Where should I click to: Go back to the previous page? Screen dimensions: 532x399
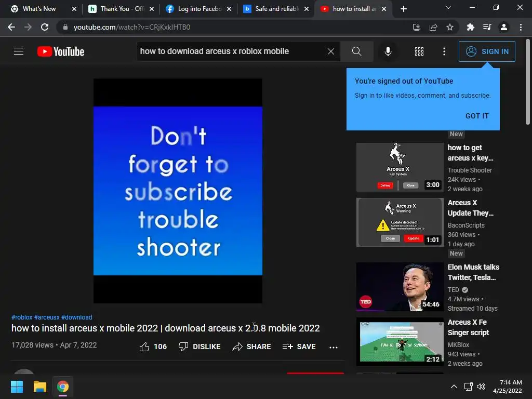11,27
